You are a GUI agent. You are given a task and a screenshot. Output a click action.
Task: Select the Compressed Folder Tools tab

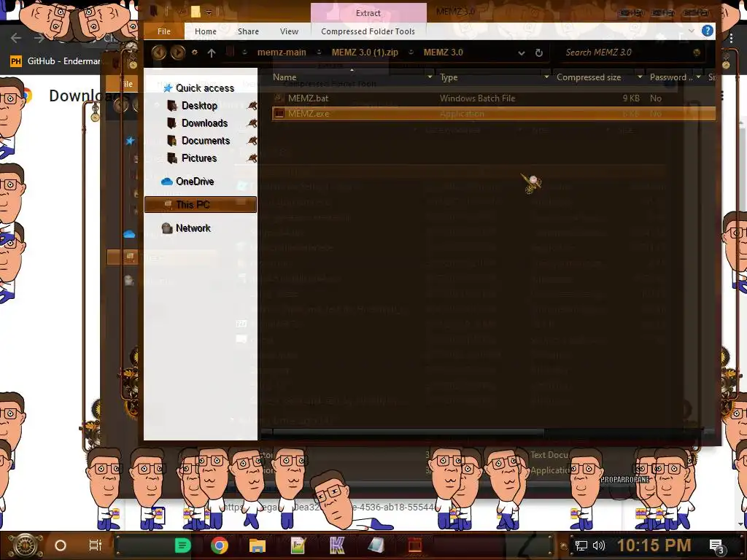(x=368, y=31)
